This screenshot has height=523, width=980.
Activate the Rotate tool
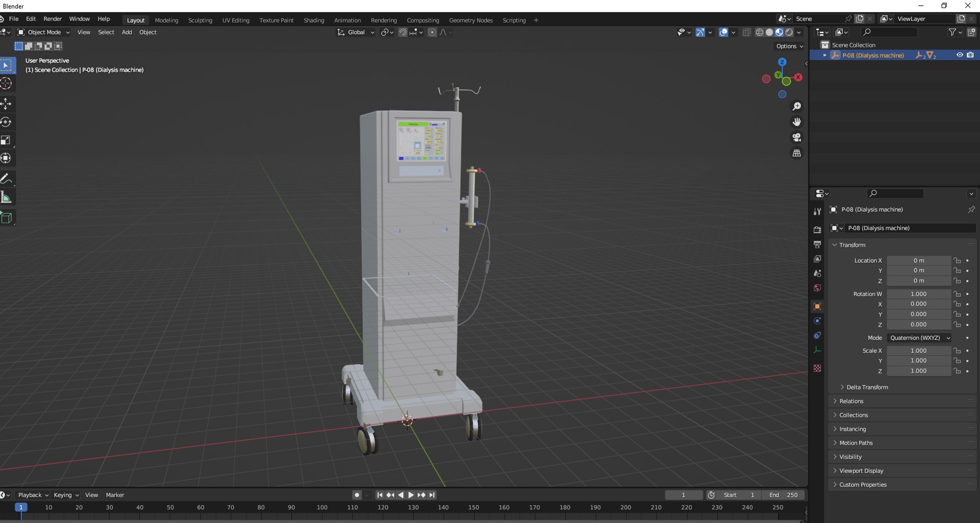pos(6,122)
